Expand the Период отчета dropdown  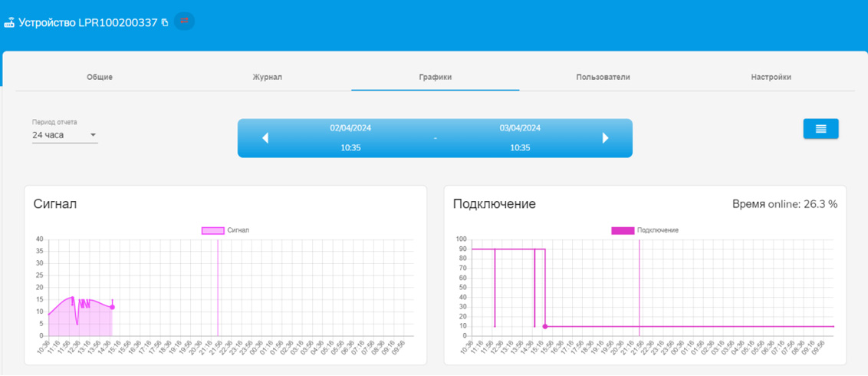point(64,135)
